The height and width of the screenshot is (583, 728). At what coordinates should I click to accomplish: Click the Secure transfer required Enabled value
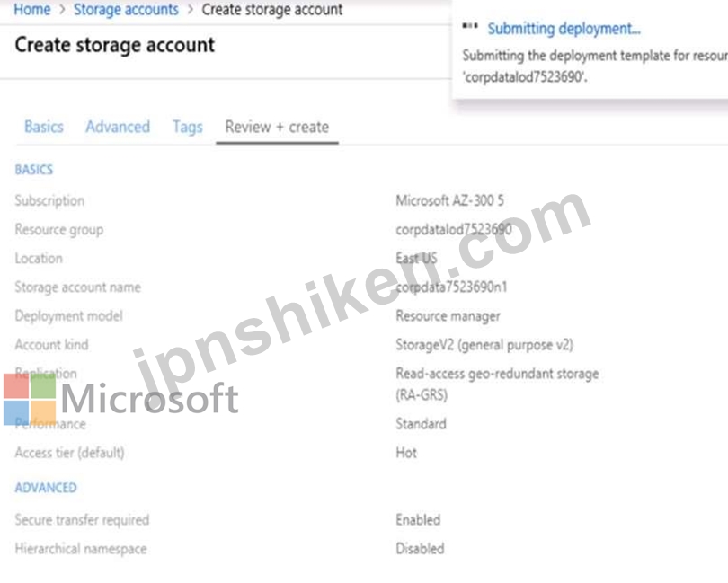tap(418, 520)
